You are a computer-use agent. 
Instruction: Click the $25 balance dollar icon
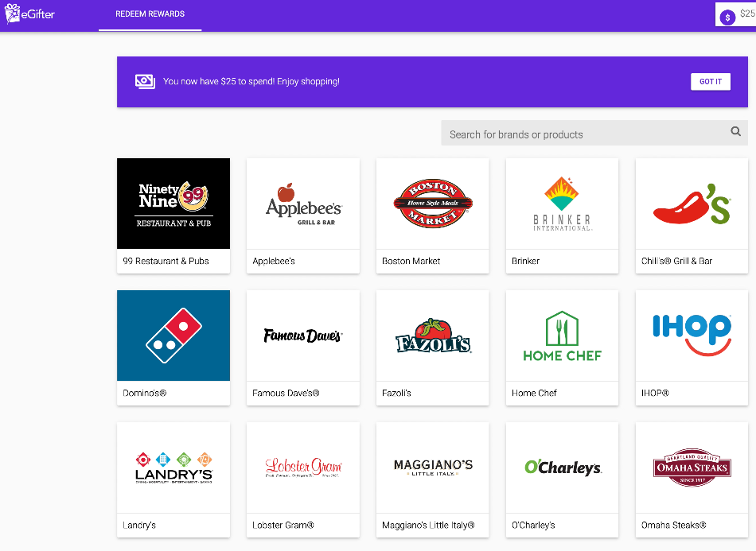coord(727,17)
